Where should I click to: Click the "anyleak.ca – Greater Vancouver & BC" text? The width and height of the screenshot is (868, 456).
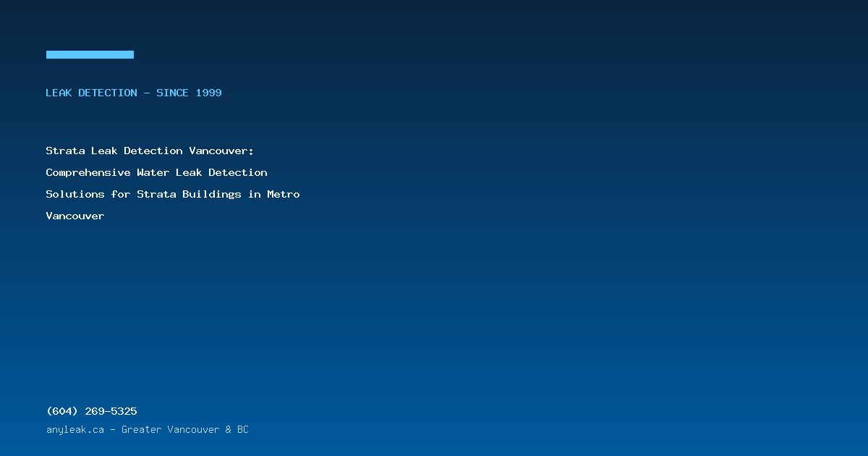point(147,429)
